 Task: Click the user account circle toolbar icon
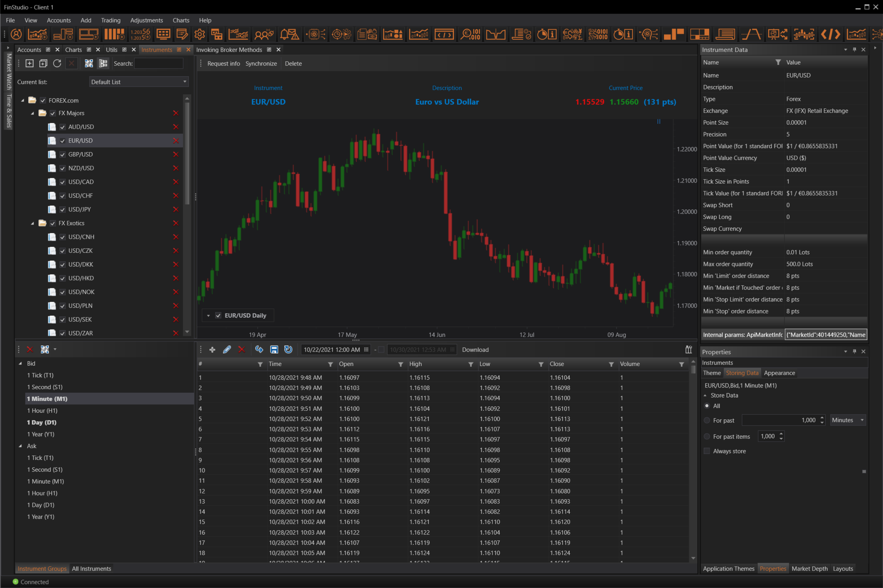pos(16,34)
